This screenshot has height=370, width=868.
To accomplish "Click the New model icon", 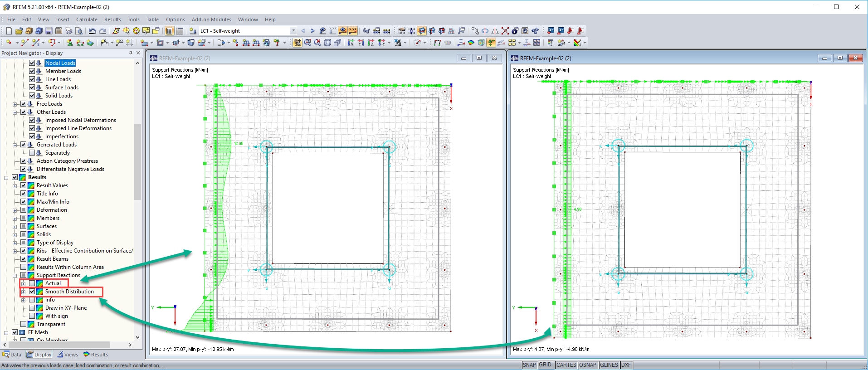I will pos(9,31).
